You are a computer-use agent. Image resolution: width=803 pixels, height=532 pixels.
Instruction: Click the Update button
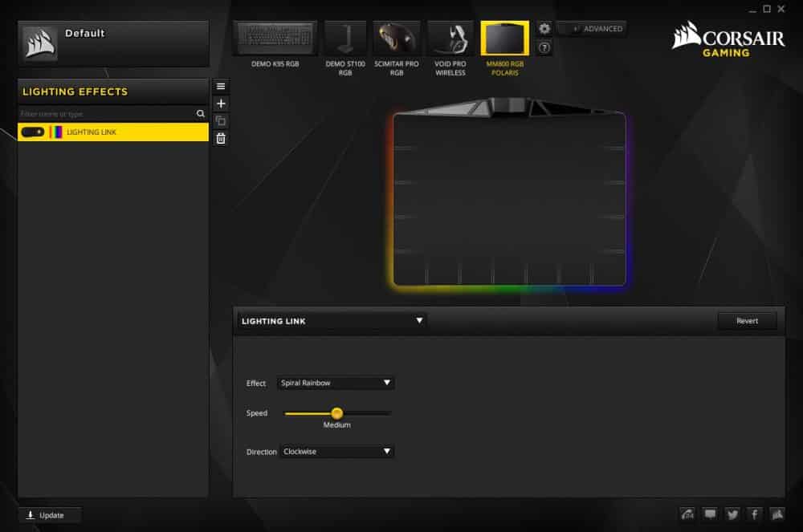point(50,515)
